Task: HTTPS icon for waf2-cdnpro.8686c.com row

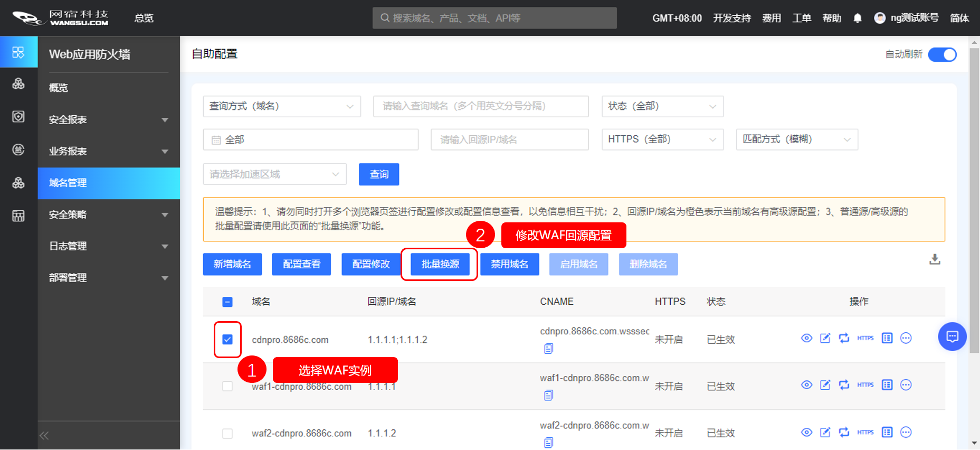Action: [865, 432]
